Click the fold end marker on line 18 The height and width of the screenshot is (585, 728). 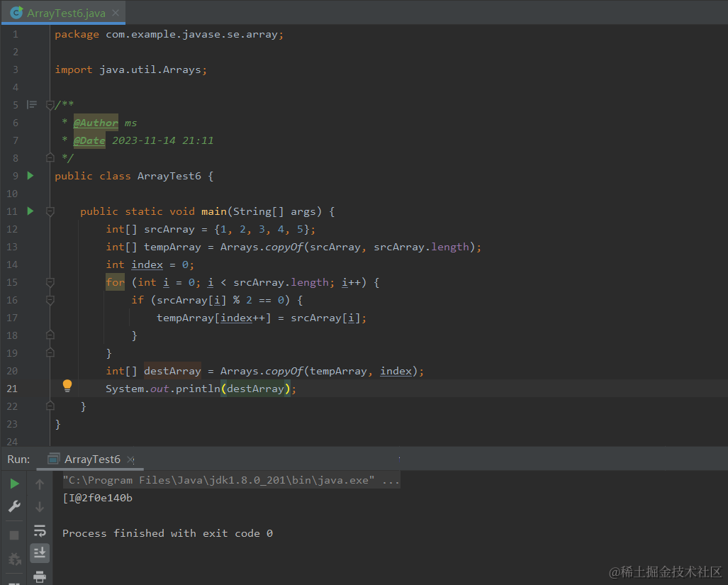point(50,335)
